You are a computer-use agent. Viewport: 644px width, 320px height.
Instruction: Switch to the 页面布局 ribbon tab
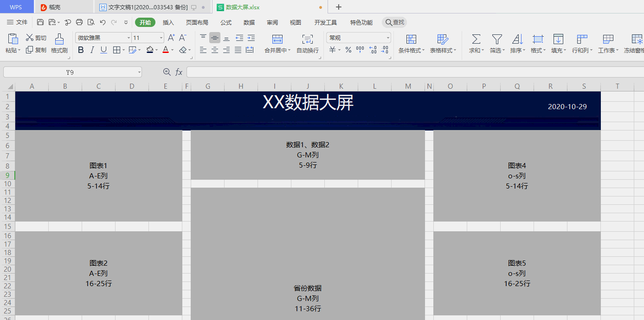[197, 22]
